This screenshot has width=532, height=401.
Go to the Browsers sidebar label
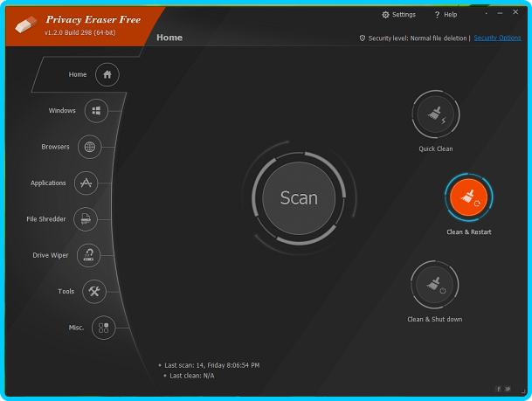55,147
